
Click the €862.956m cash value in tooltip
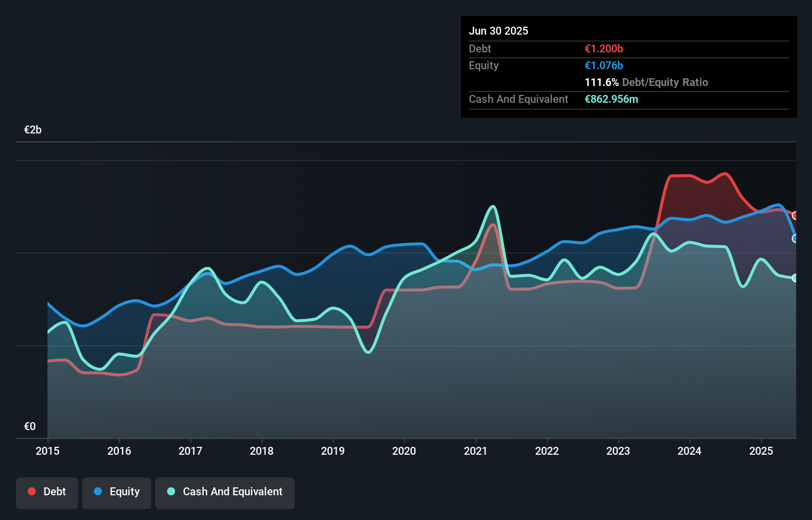611,99
